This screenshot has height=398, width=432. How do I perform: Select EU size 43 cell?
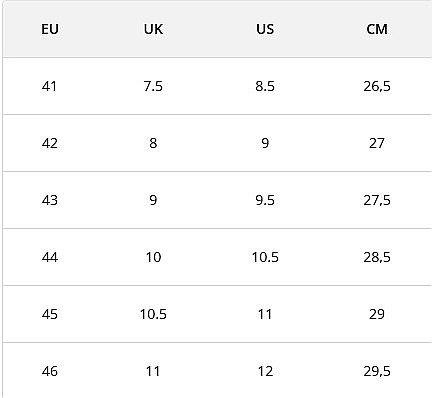click(50, 200)
